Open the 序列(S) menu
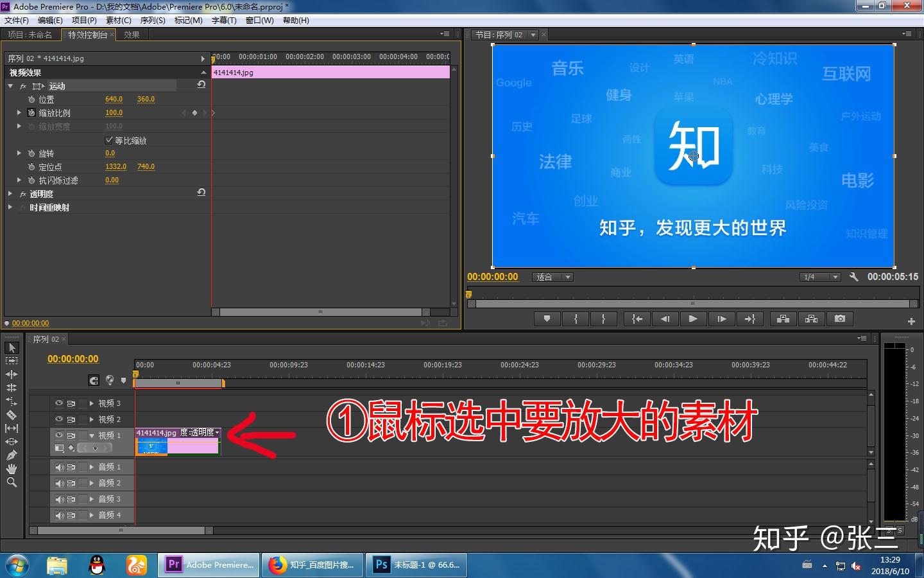The height and width of the screenshot is (578, 924). [x=153, y=21]
